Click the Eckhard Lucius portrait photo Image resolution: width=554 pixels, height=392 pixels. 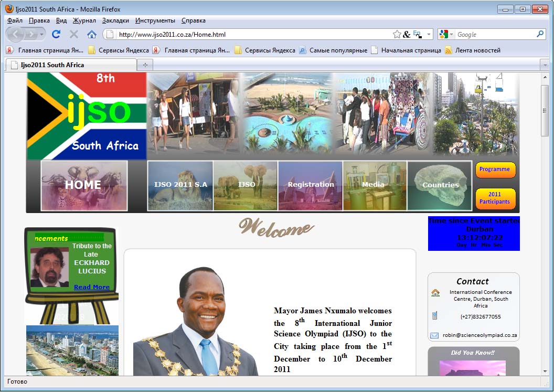tap(49, 267)
